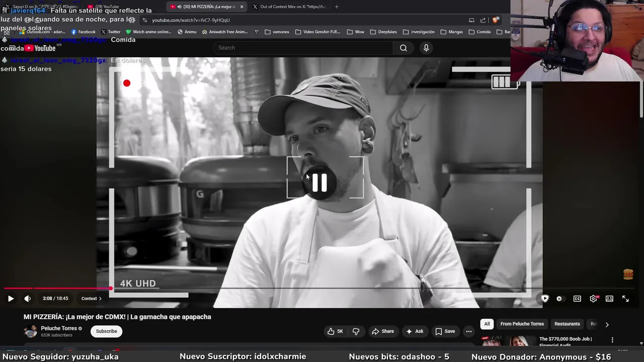644x362 pixels.
Task: Open a new browser tab
Action: [x=337, y=7]
